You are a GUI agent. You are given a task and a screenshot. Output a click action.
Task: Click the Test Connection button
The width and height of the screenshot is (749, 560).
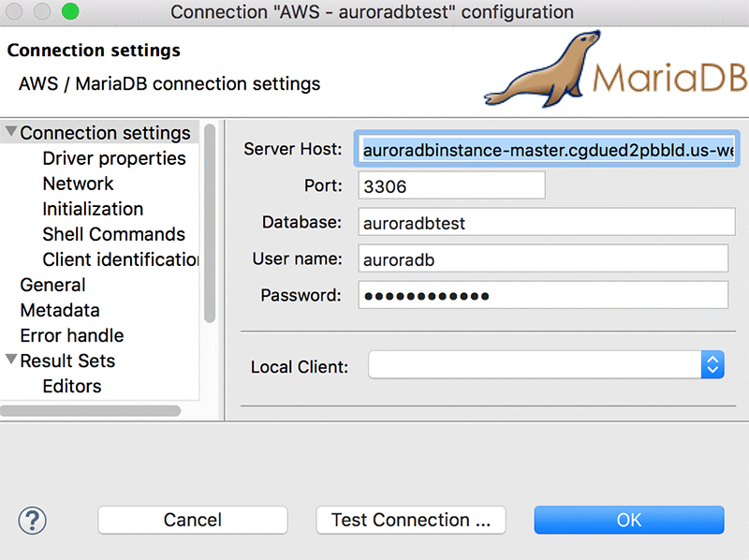(411, 520)
